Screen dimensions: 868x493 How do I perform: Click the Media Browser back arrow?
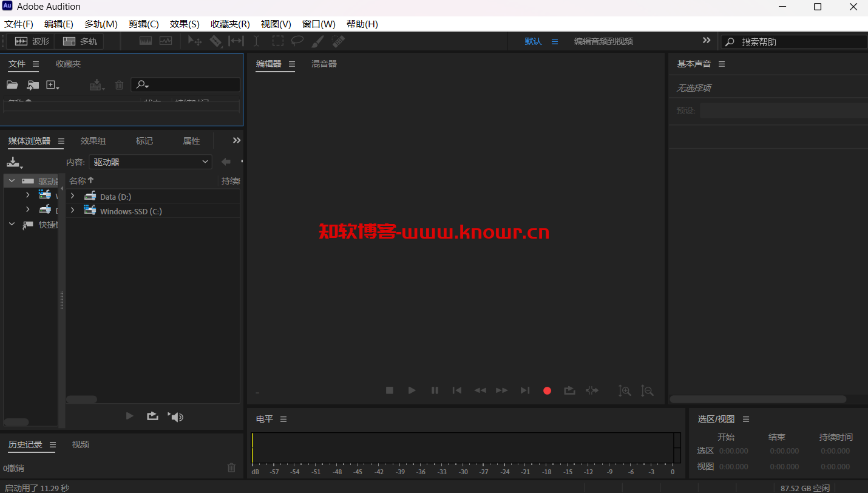226,161
